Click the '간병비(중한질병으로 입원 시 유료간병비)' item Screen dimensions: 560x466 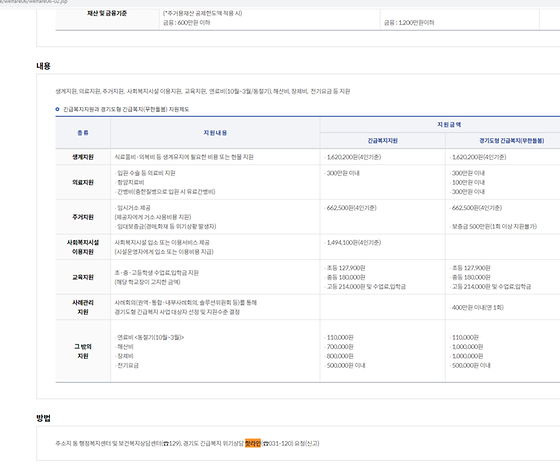(x=165, y=192)
